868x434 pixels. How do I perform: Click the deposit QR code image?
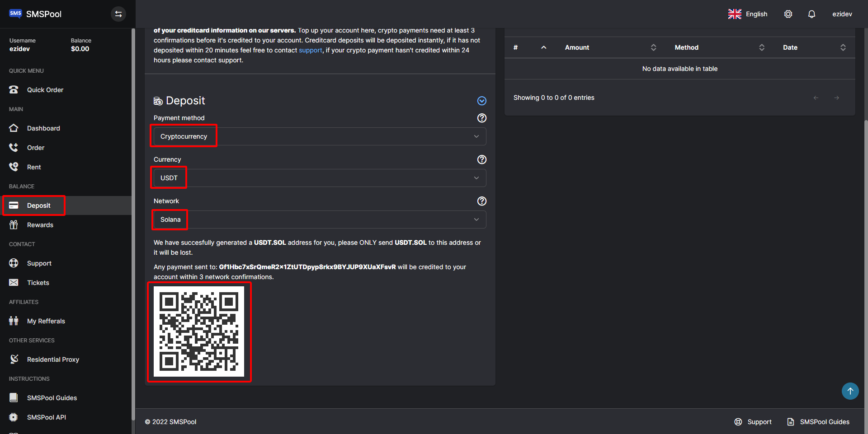point(199,331)
